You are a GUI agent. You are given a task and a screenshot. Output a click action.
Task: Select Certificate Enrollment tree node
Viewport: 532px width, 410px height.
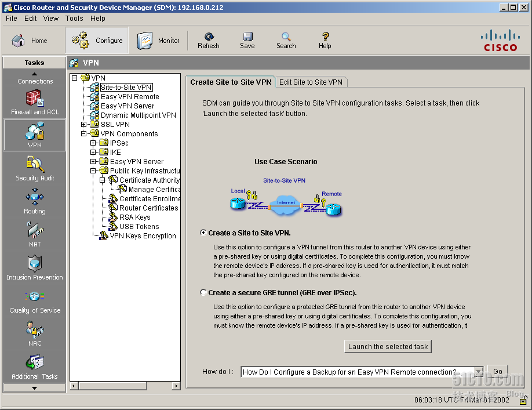pyautogui.click(x=150, y=198)
